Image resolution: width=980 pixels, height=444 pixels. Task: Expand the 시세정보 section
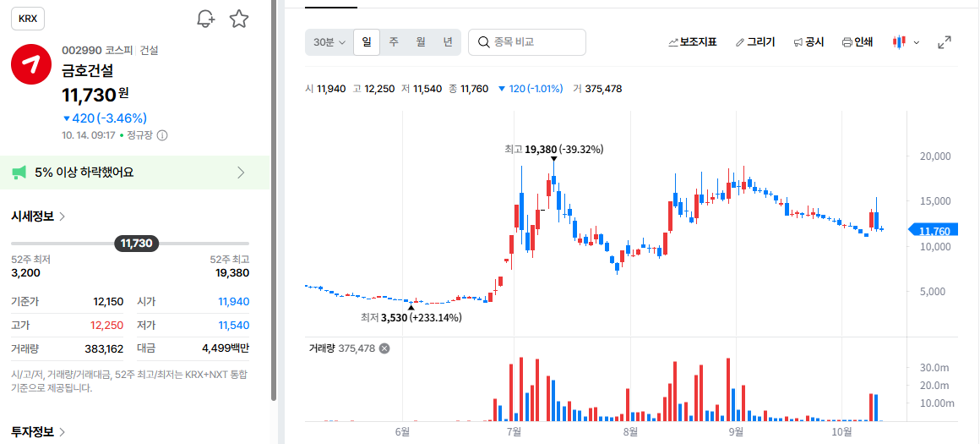coord(39,217)
